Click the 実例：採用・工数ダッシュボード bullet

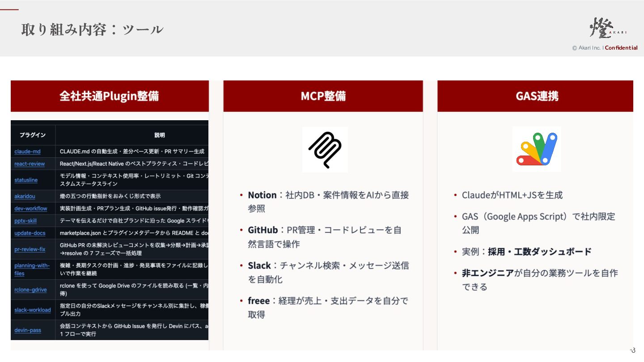coord(526,252)
